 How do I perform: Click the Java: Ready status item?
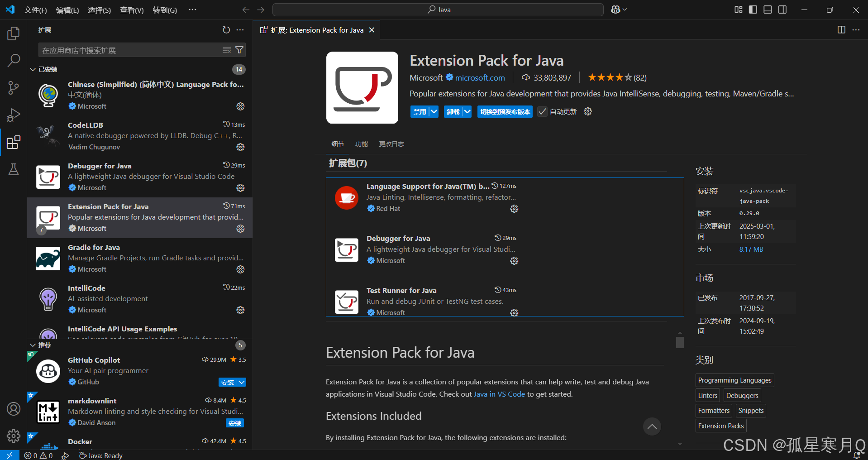tap(100, 455)
